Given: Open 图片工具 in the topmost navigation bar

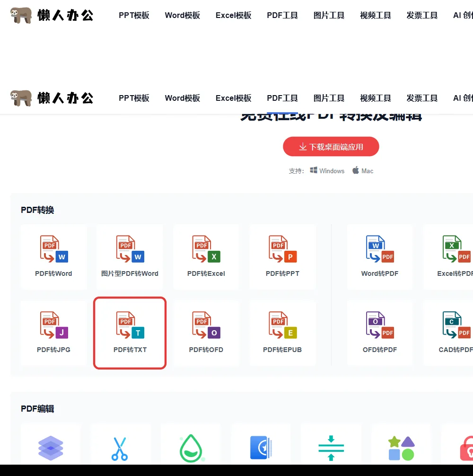Looking at the screenshot, I should coord(329,15).
